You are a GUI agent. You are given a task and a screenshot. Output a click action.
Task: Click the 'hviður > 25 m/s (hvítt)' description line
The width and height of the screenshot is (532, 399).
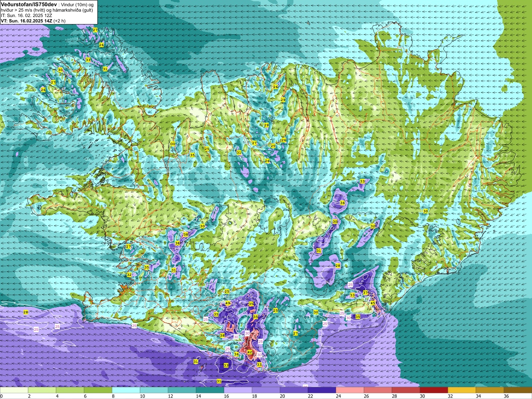tap(47, 10)
